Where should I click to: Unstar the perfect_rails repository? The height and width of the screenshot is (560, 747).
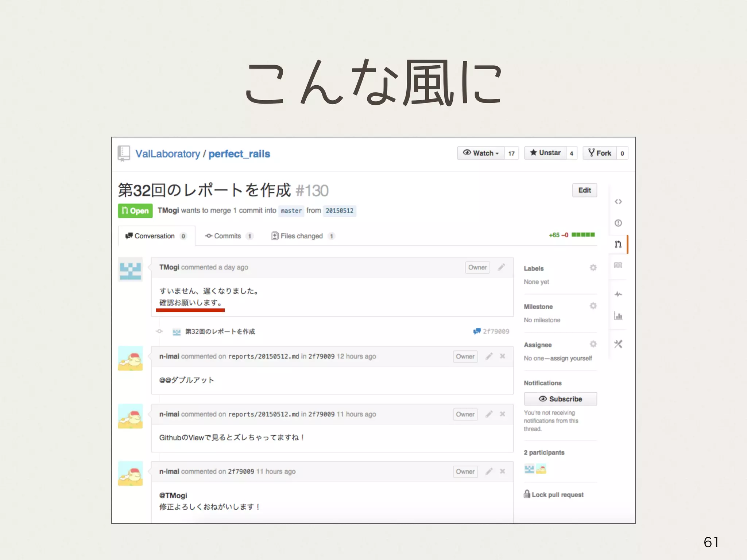pyautogui.click(x=545, y=153)
